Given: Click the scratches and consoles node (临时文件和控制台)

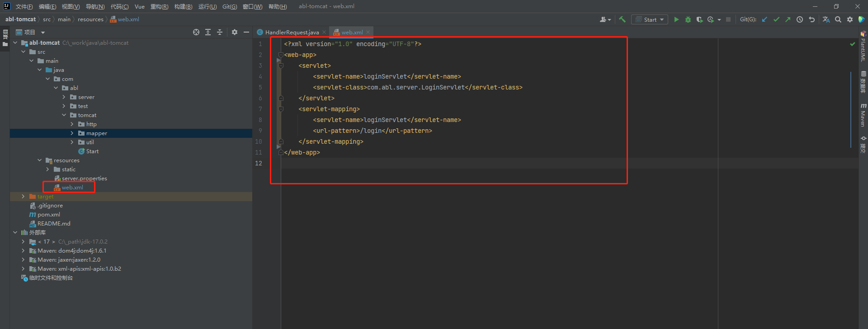Looking at the screenshot, I should (51, 278).
